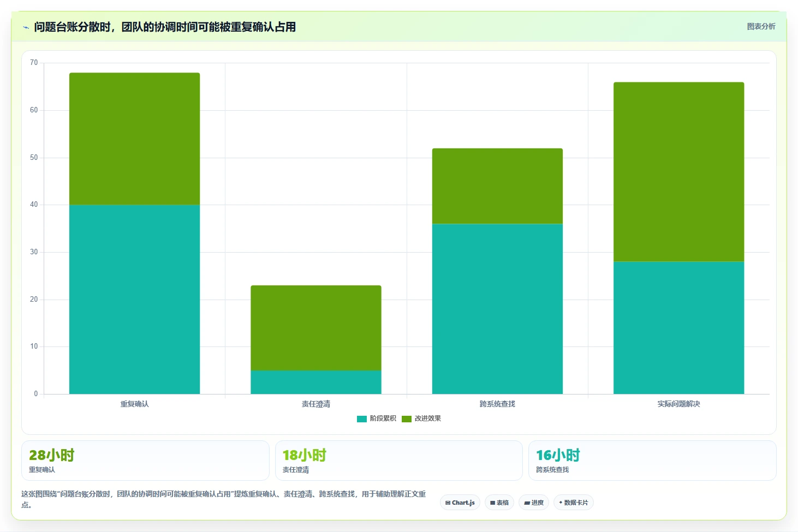
Task: Click the 实际问题解决 x-axis label
Action: (x=678, y=404)
